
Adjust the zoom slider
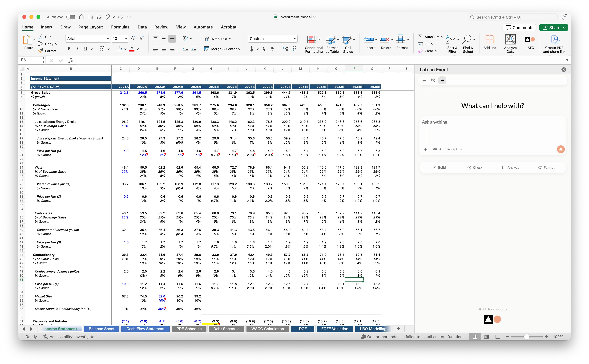pos(527,336)
